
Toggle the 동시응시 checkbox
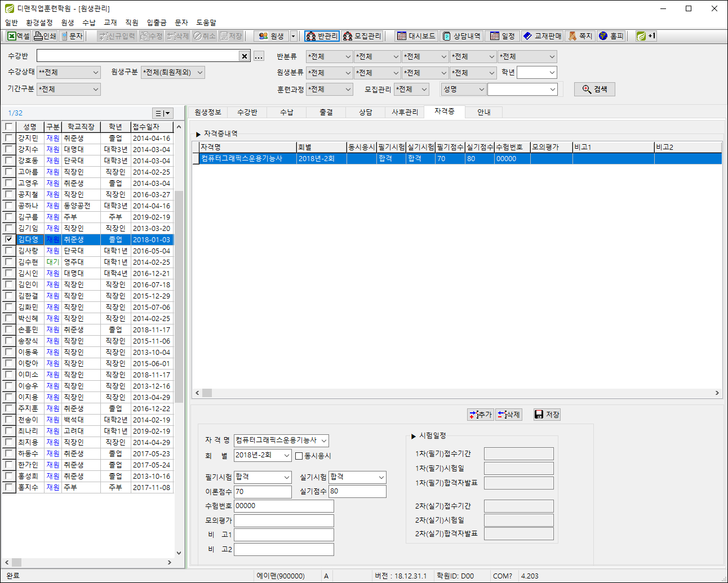[x=299, y=456]
